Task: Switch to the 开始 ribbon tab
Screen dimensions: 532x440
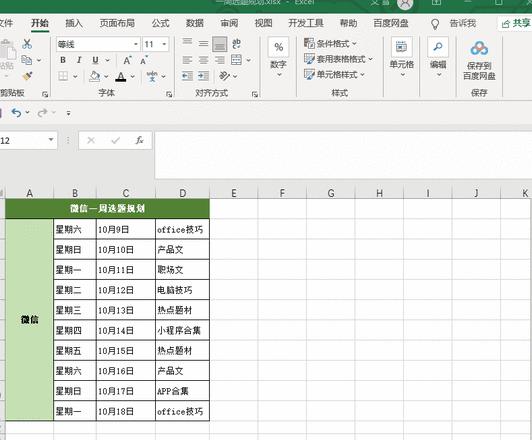Action: (x=40, y=23)
